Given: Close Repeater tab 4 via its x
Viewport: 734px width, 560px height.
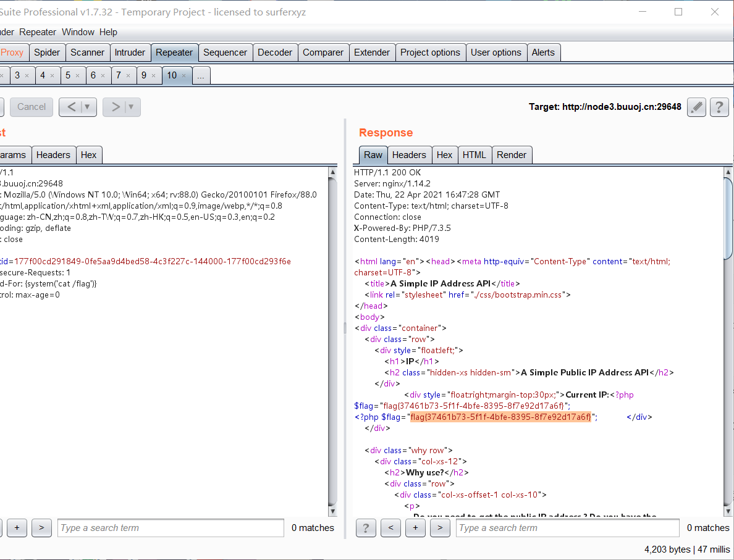Looking at the screenshot, I should coord(52,75).
